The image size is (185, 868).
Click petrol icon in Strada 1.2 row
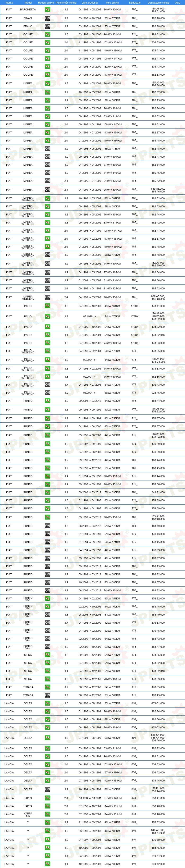(x=47, y=687)
